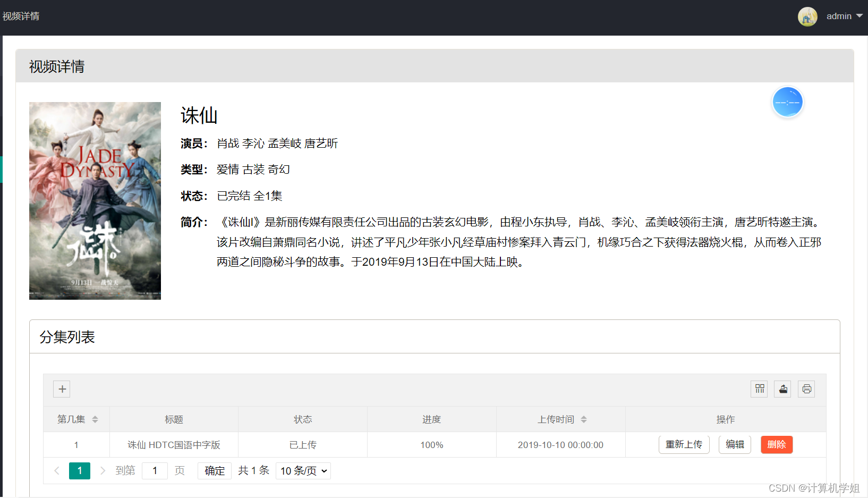Click the 100% progress cell

click(431, 445)
